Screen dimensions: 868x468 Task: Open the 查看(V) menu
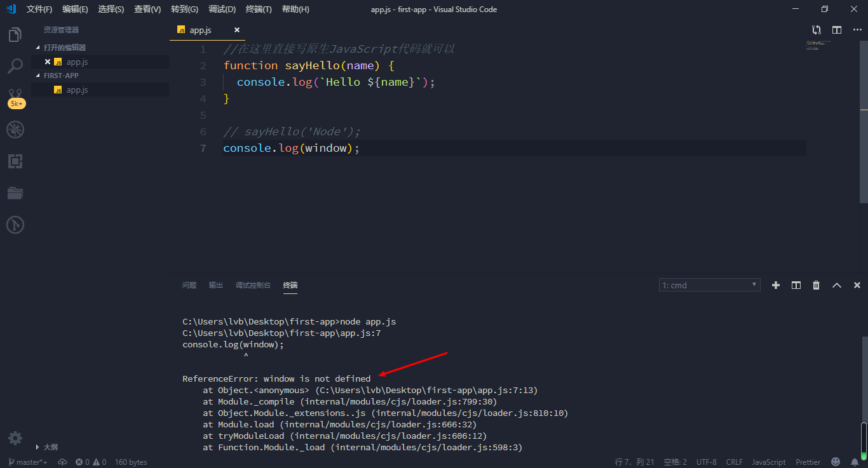coord(147,9)
